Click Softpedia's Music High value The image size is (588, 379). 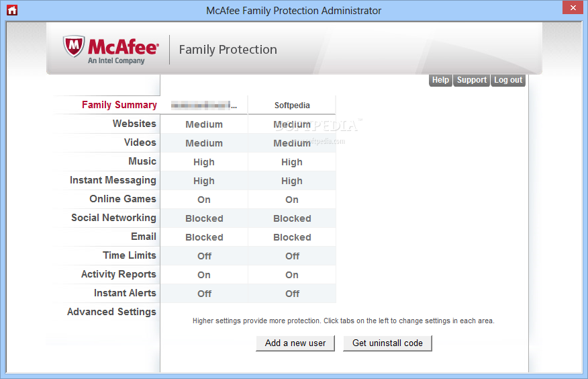(x=292, y=162)
